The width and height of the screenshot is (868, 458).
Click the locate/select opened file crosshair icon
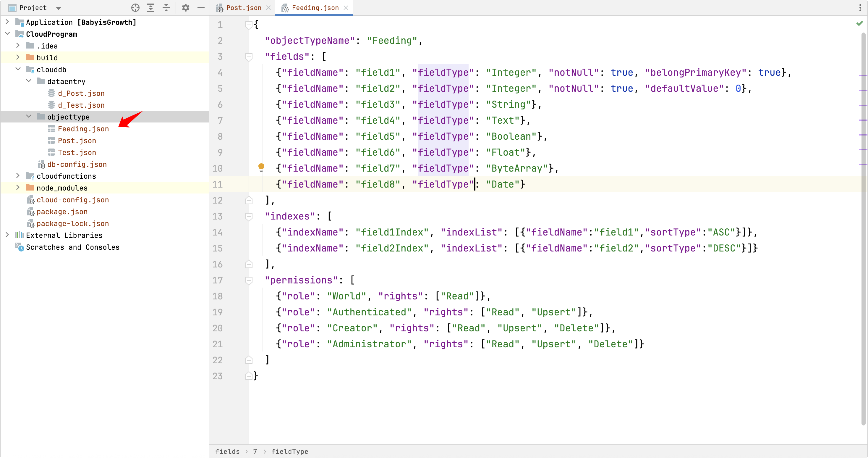[x=135, y=8]
